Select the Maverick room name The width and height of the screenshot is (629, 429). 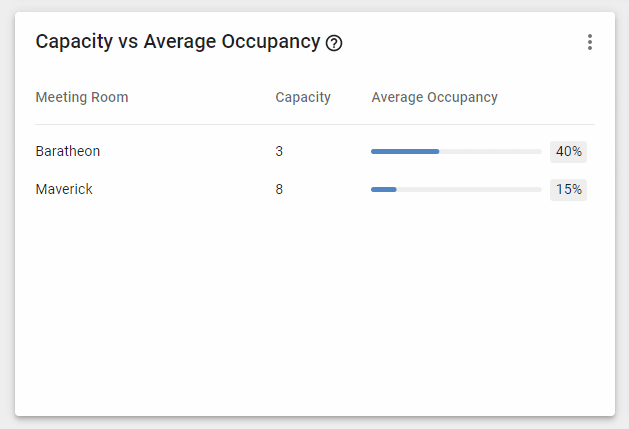[x=64, y=189]
